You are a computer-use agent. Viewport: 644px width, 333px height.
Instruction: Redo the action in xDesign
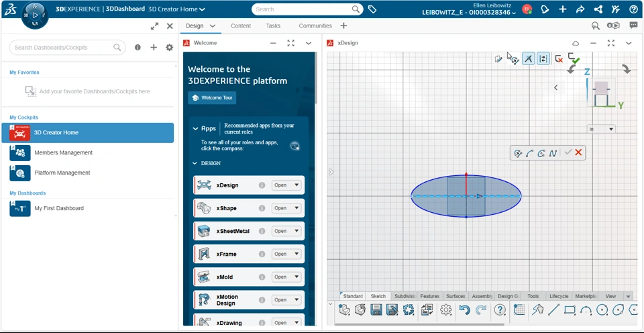(480, 310)
